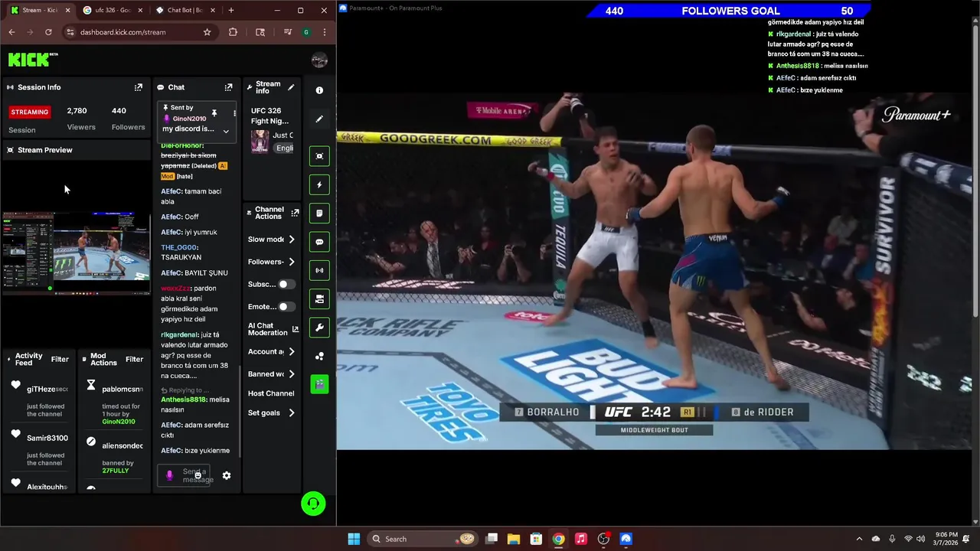Reload the dashboard page
Viewport: 980px width, 551px height.
(x=48, y=32)
